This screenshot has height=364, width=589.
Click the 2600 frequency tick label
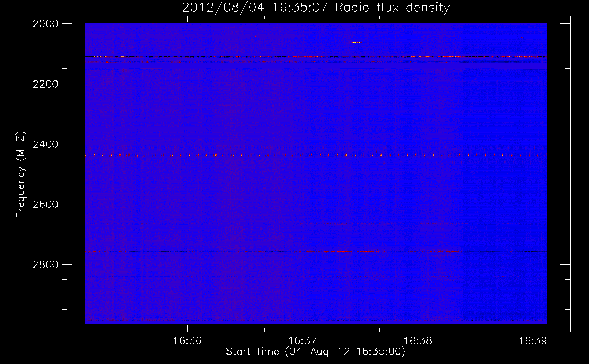pos(46,204)
